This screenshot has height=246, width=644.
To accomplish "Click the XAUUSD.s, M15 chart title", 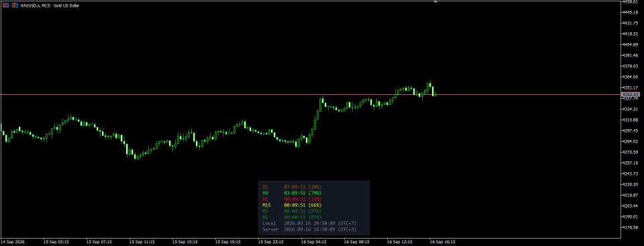I will (x=50, y=6).
